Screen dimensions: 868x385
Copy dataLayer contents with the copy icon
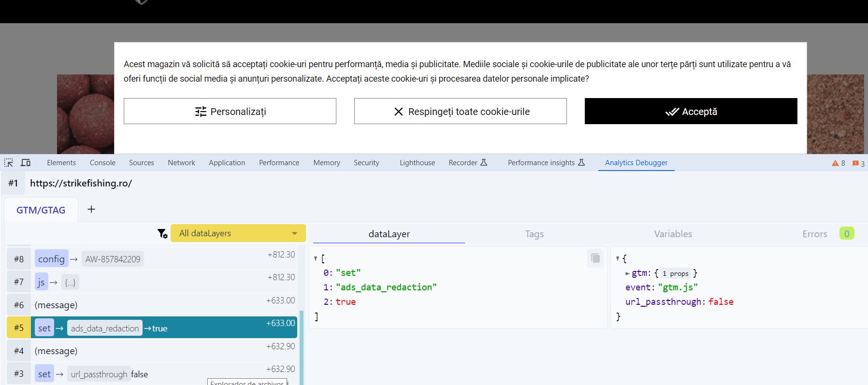coord(595,258)
